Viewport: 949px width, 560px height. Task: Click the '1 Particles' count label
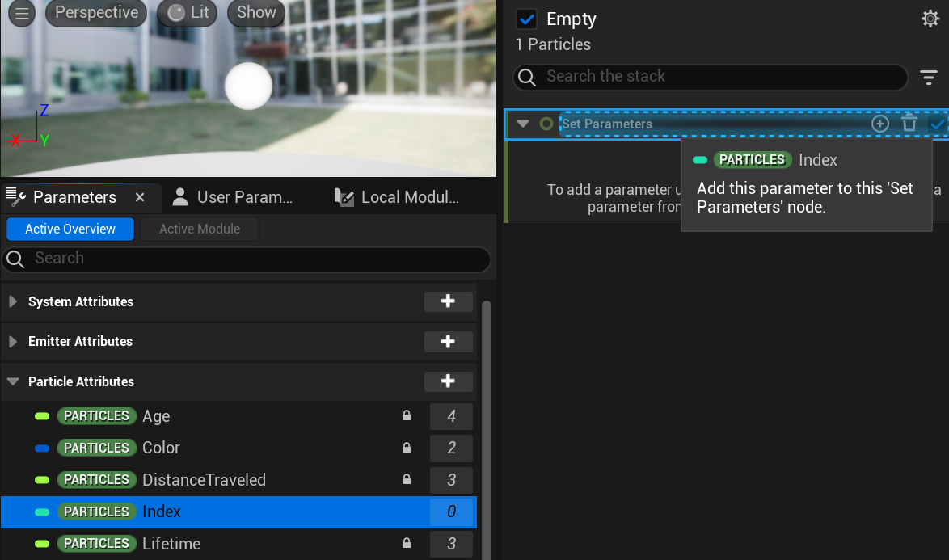coord(553,44)
